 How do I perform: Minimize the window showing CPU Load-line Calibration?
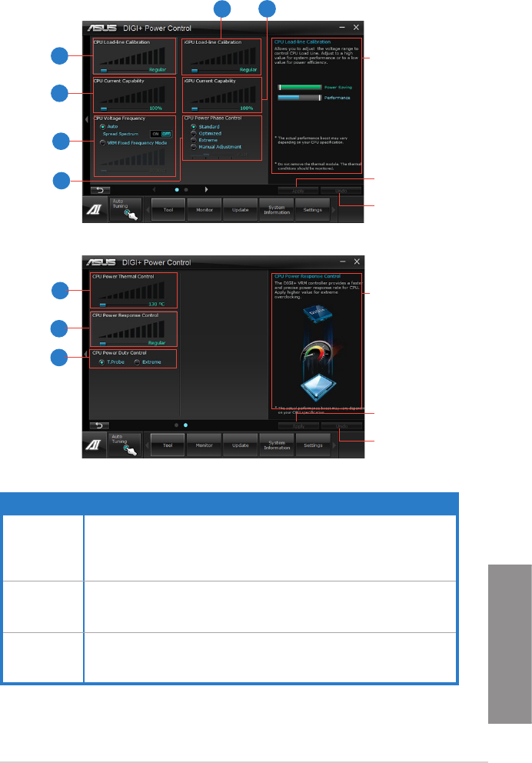pos(343,28)
